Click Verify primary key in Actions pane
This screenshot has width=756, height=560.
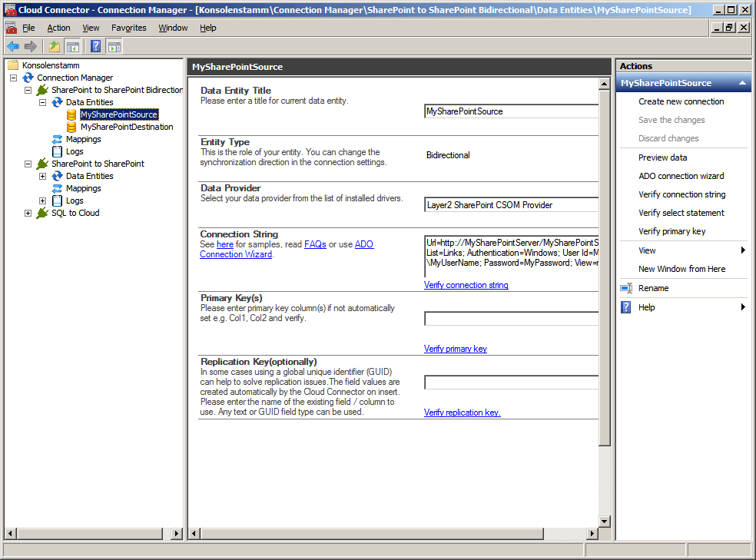671,231
